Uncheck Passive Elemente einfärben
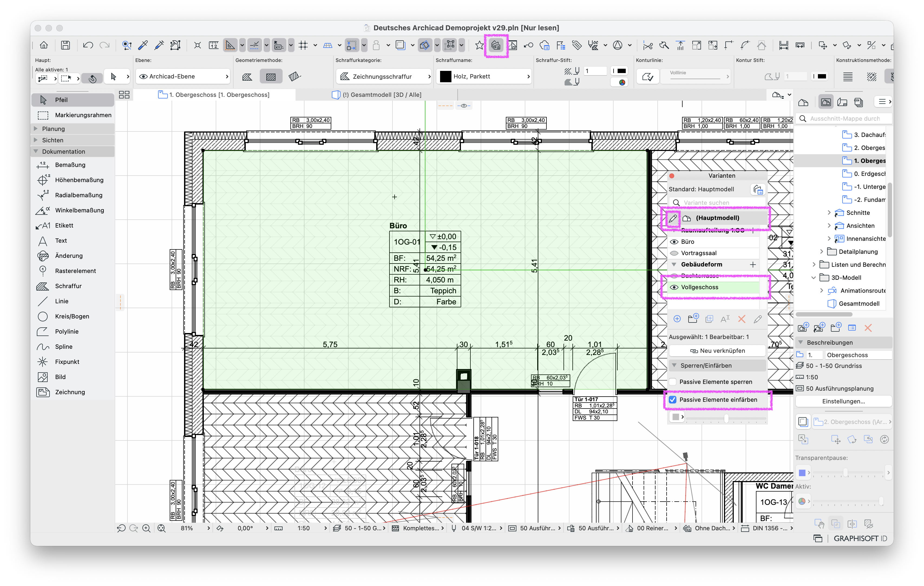 click(x=673, y=400)
